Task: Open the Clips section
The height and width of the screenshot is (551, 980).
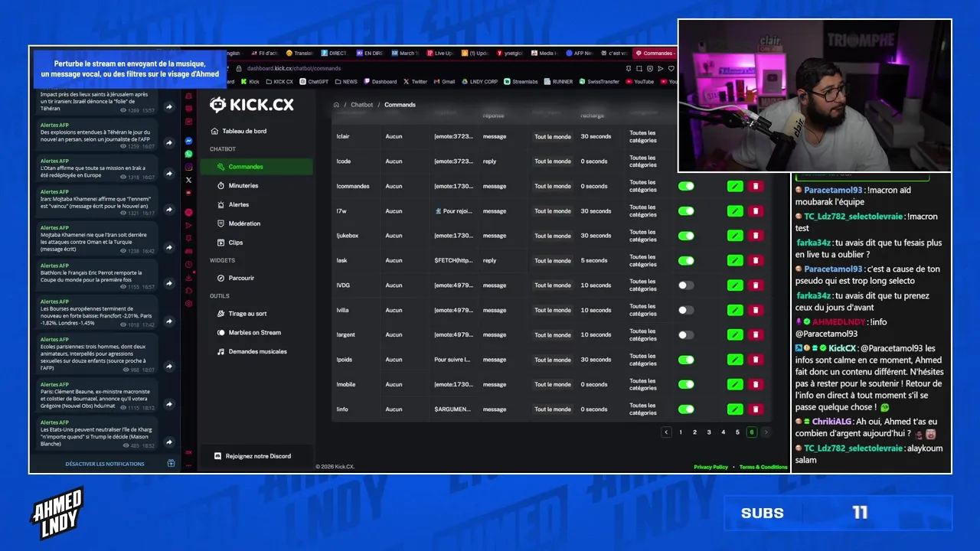Action: [x=256, y=243]
